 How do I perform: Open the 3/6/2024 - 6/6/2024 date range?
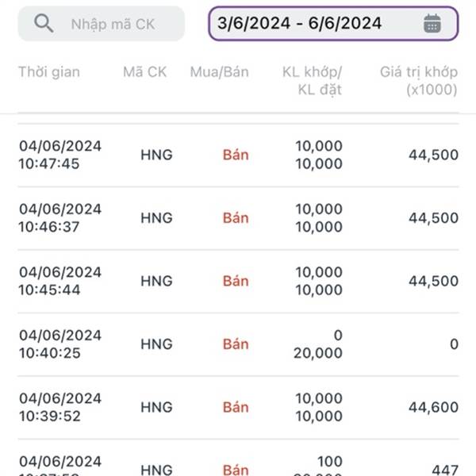pos(333,23)
